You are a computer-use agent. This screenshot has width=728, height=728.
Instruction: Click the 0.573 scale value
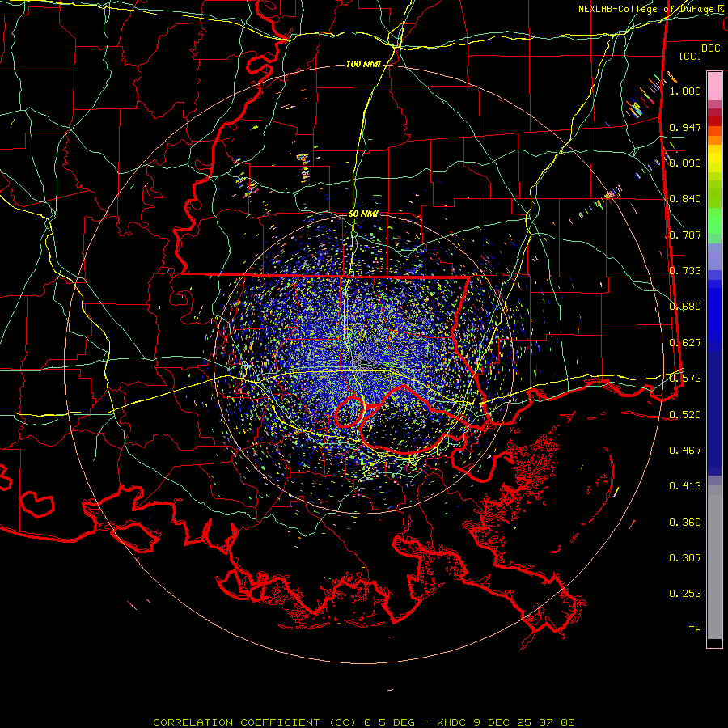(x=685, y=379)
